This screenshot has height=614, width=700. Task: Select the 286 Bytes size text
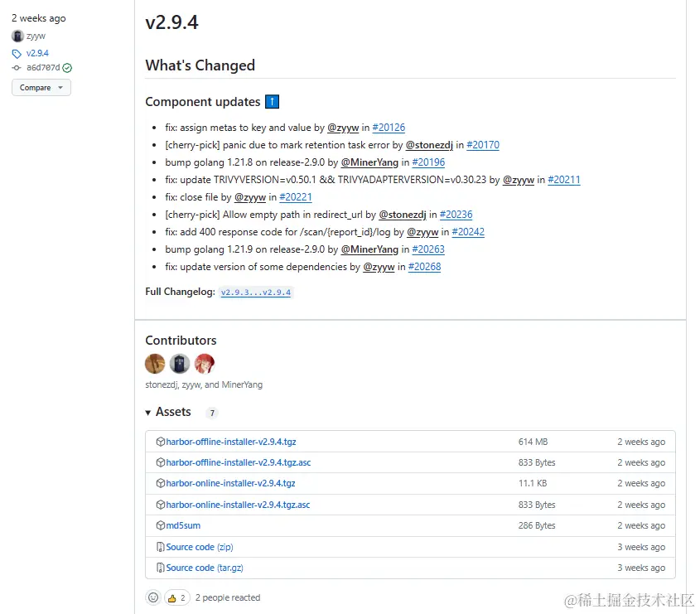(537, 525)
